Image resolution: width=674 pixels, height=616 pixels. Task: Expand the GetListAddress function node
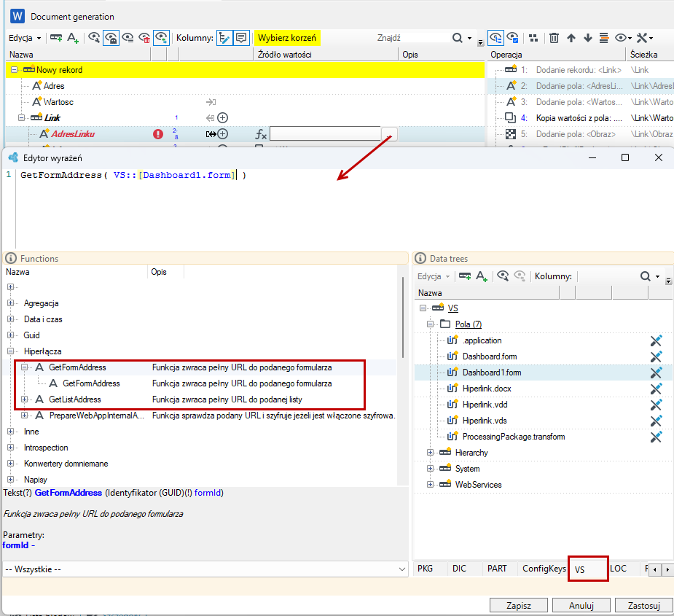coord(25,399)
